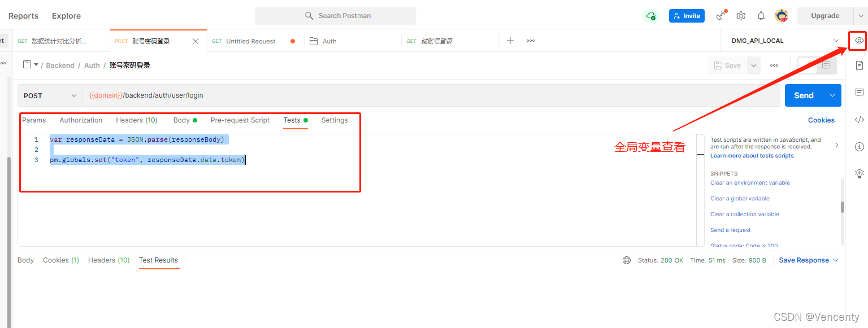The height and width of the screenshot is (328, 868).
Task: Open the Headers (10) request tab
Action: click(137, 120)
